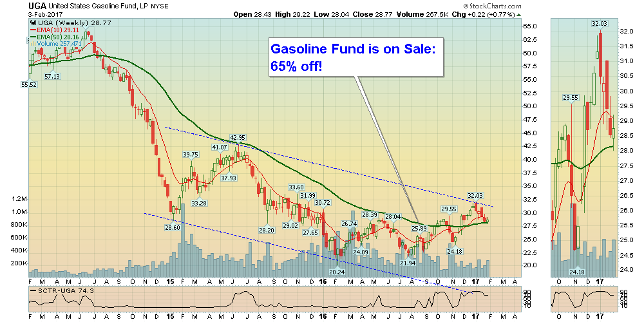Viewport: 644px width, 322px height.
Task: Click the "Open 28.43" value in header
Action: [252, 14]
